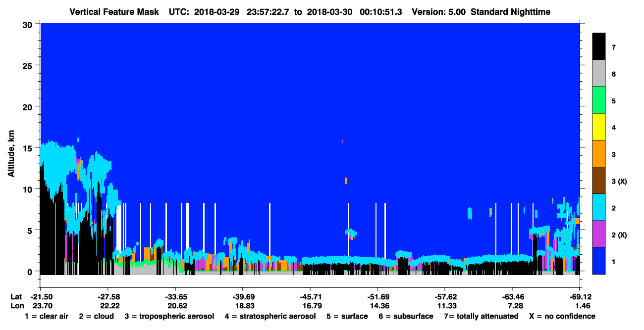
Task: Click the green surface legend swatch
Action: tap(599, 100)
